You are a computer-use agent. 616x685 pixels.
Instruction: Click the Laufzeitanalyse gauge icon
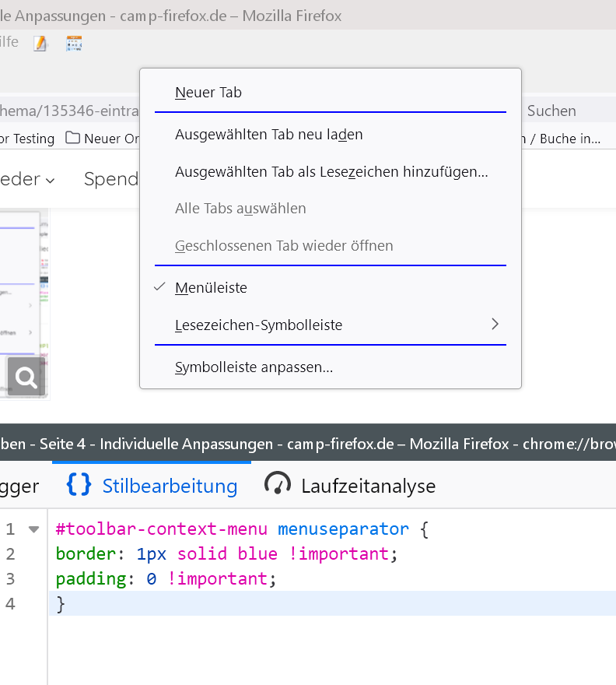pyautogui.click(x=278, y=485)
